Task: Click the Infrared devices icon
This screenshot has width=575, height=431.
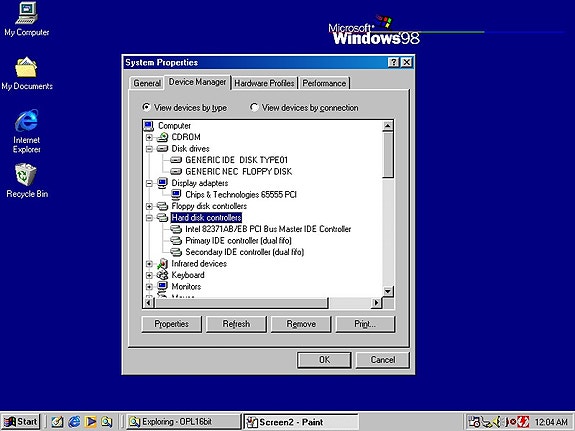Action: tap(162, 263)
